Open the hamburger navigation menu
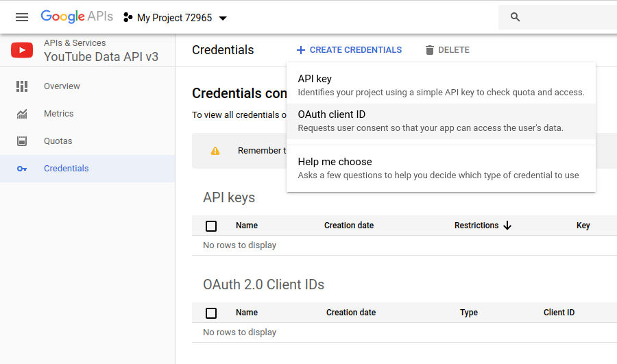 pos(22,17)
